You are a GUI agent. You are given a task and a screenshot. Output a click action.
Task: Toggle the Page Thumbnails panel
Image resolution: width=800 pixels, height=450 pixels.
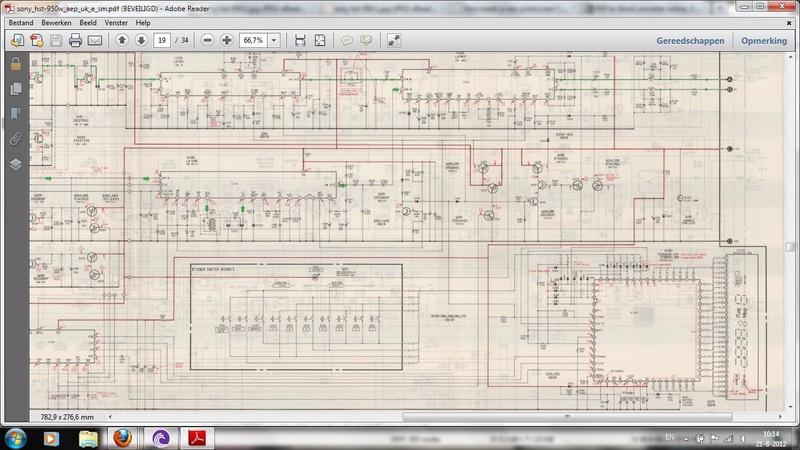click(x=15, y=89)
